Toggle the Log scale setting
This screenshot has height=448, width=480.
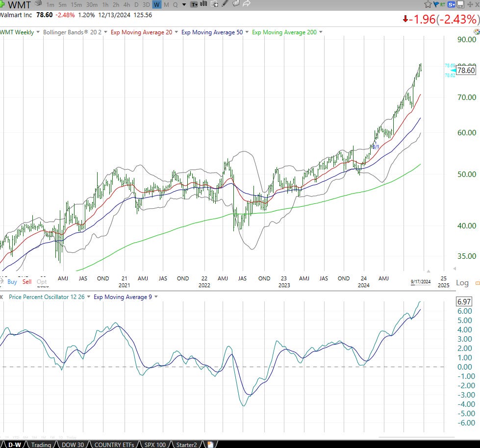462,283
